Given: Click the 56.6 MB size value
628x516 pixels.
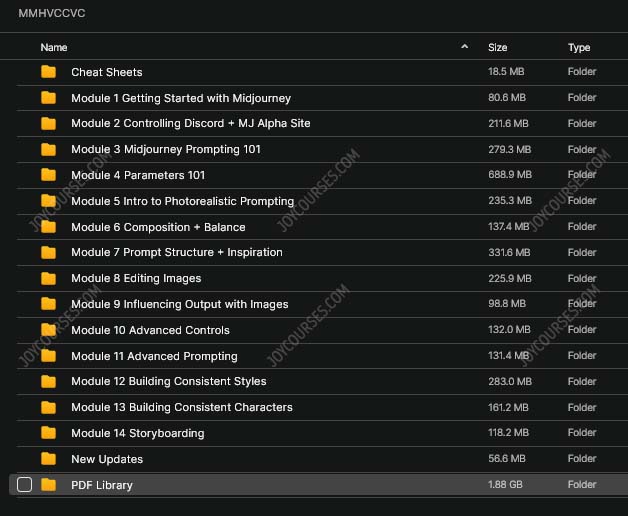Looking at the screenshot, I should [x=507, y=459].
